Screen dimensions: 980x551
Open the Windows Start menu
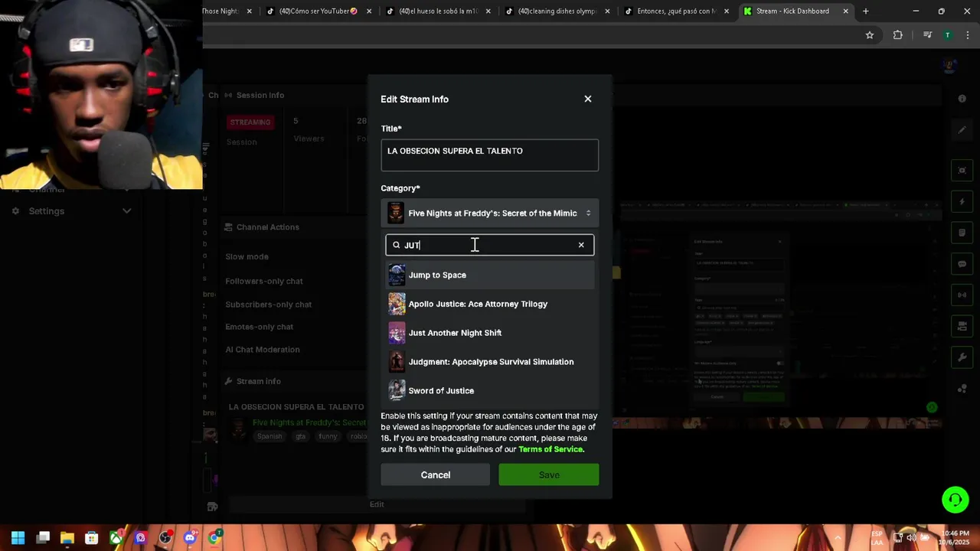(x=18, y=538)
